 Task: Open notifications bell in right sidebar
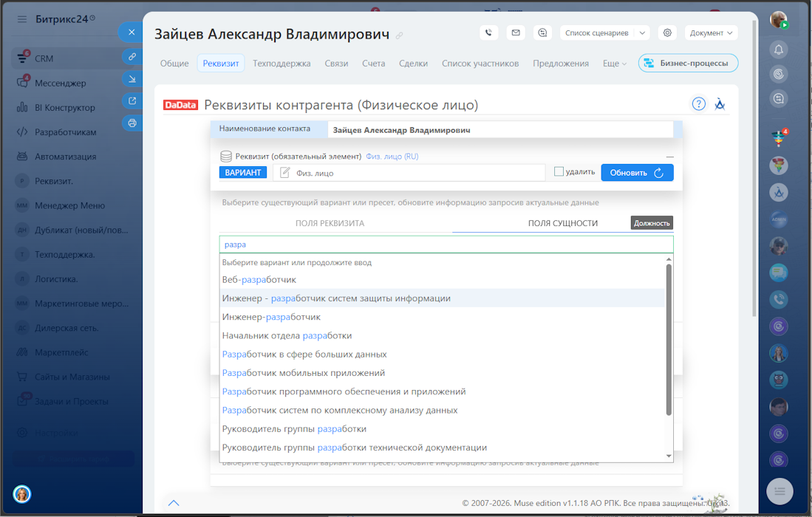(x=778, y=49)
